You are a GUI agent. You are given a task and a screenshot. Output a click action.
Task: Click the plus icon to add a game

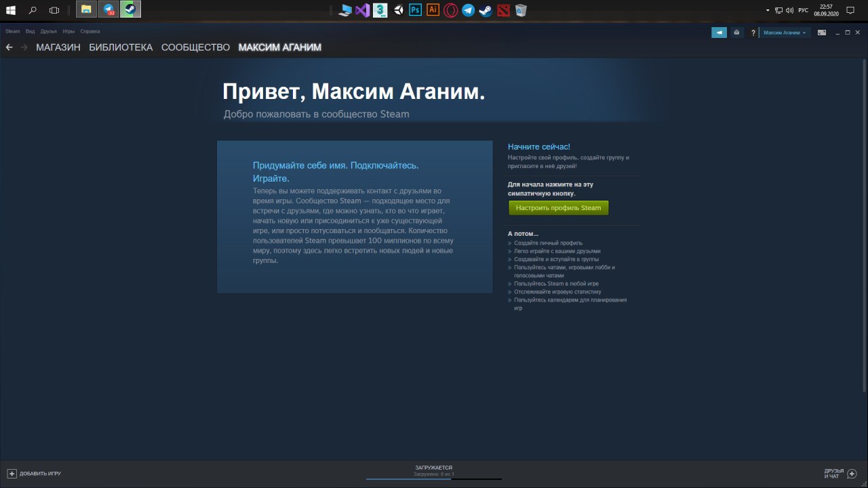click(x=12, y=473)
